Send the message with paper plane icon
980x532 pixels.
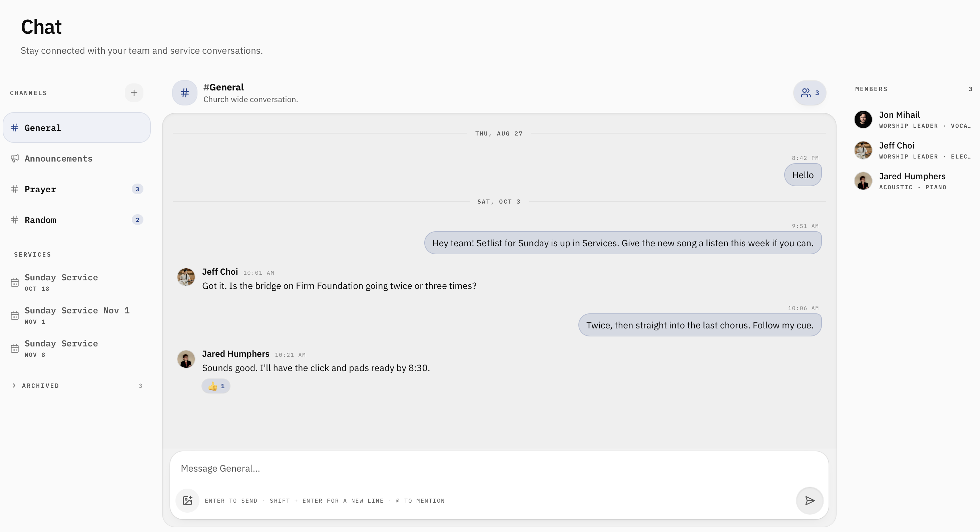pyautogui.click(x=810, y=500)
